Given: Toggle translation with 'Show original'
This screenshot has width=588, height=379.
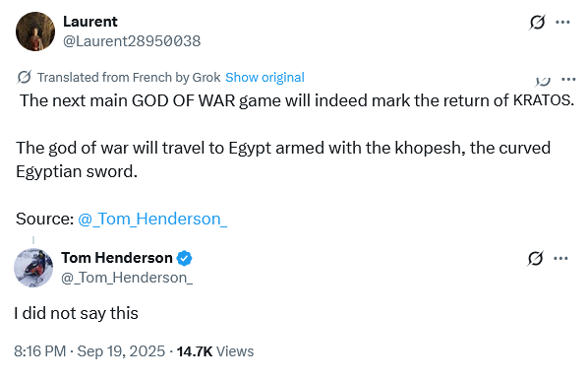Looking at the screenshot, I should [265, 77].
